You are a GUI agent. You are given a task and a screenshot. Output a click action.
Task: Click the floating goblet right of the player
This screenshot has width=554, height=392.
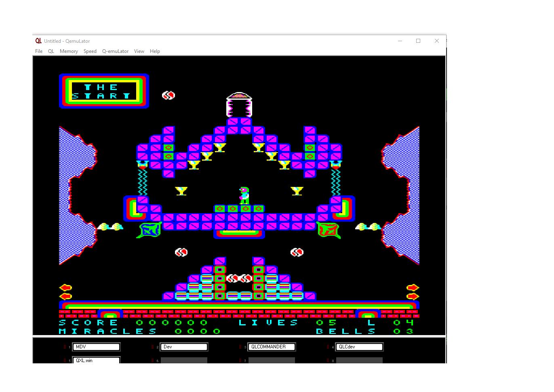click(x=297, y=191)
